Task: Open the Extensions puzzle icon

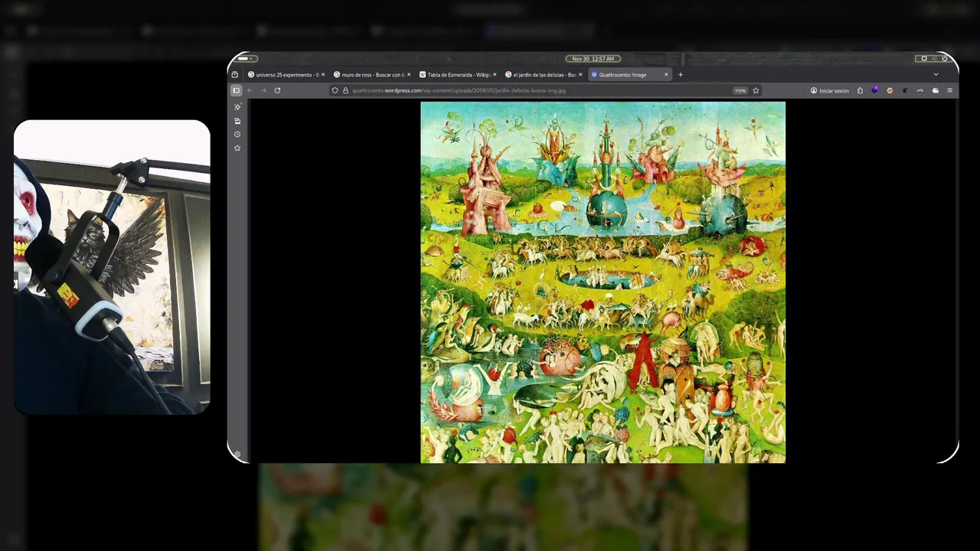Action: pyautogui.click(x=860, y=90)
